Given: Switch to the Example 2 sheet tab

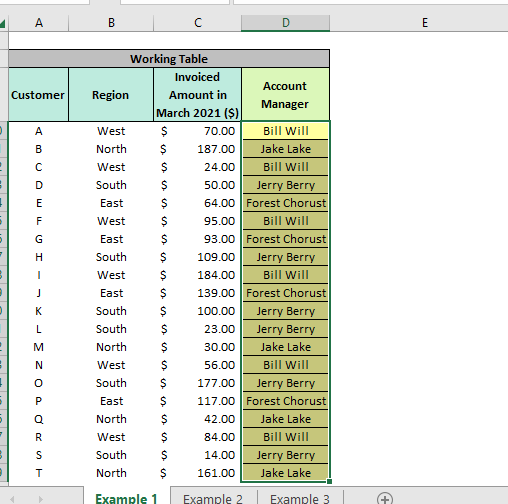Looking at the screenshot, I should (x=213, y=499).
